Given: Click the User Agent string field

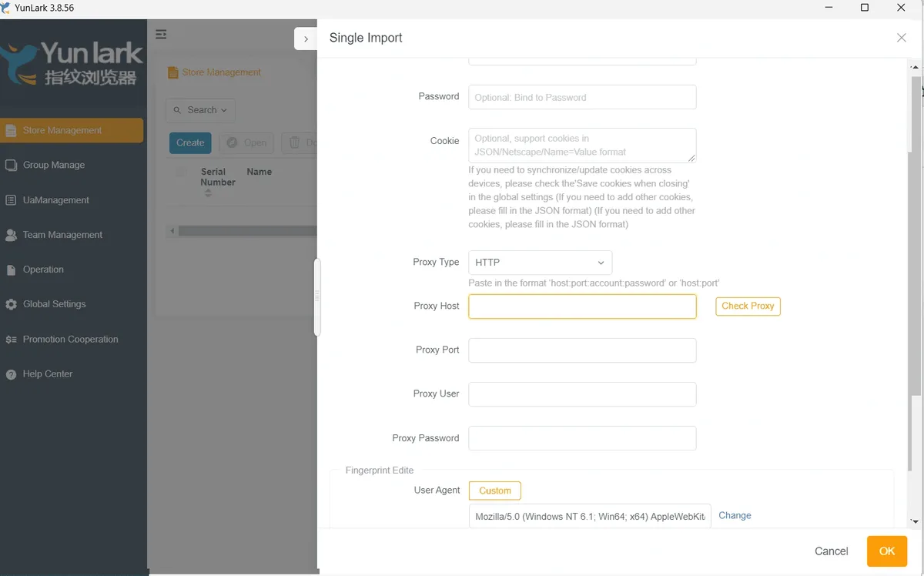Looking at the screenshot, I should click(x=590, y=516).
